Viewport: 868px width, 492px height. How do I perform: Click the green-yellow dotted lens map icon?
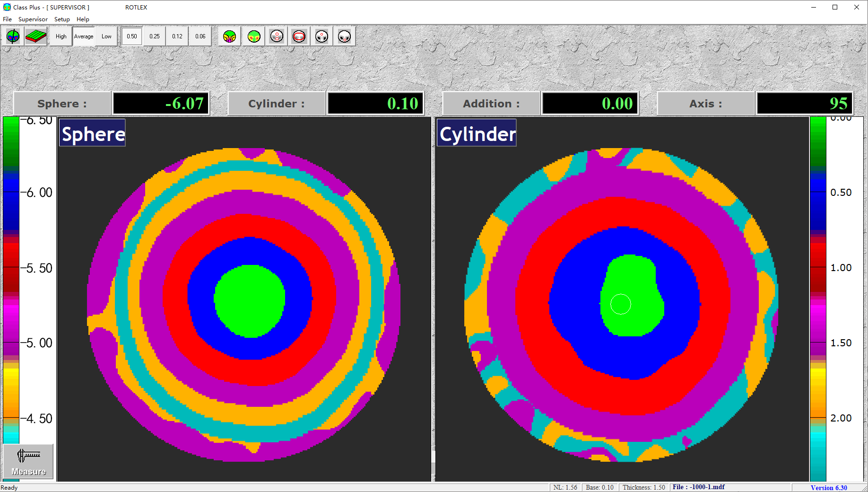pos(254,36)
